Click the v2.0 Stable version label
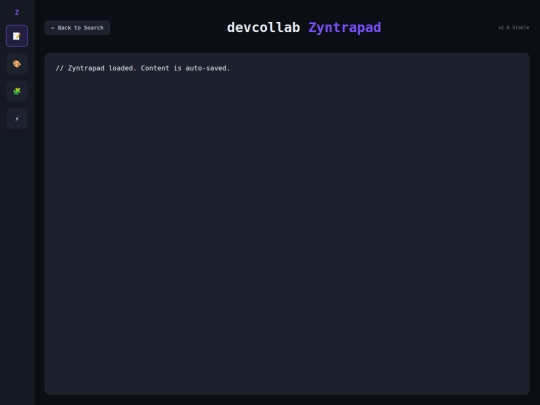540x405 pixels. pos(513,28)
